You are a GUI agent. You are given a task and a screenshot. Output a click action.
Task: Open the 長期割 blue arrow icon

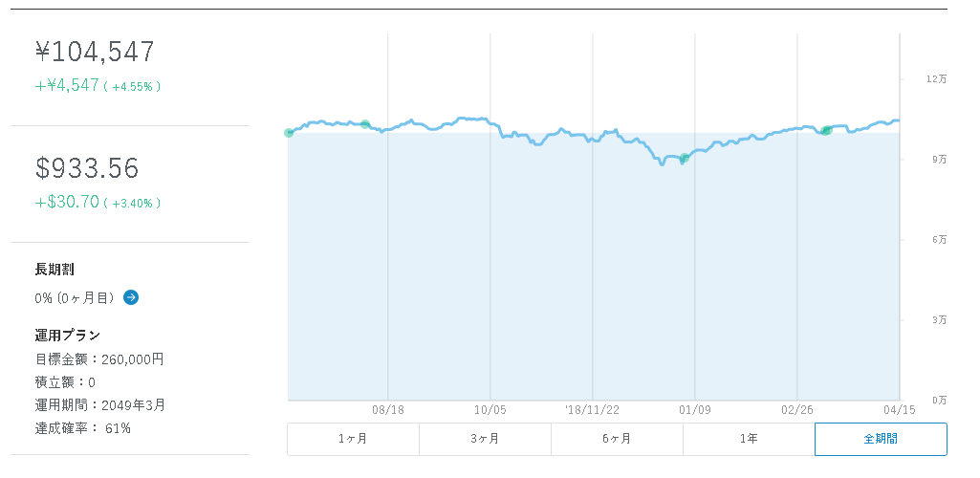click(131, 297)
